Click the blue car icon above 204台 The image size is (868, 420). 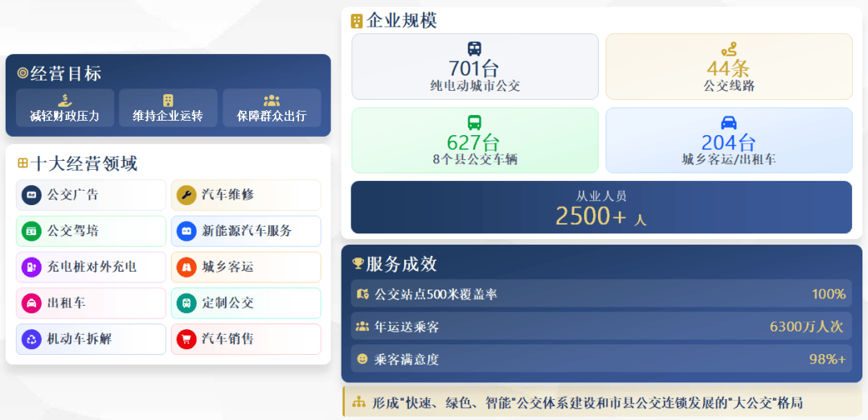point(728,122)
